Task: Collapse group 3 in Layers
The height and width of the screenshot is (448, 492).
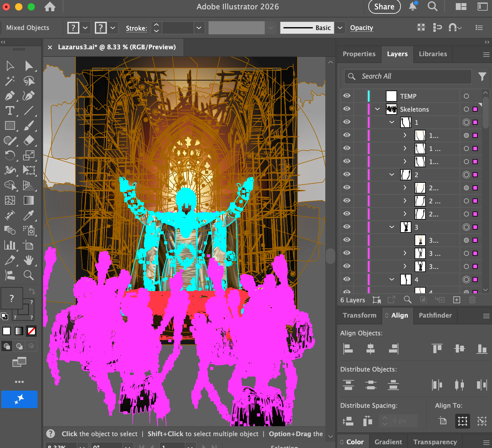Action: pyautogui.click(x=392, y=227)
